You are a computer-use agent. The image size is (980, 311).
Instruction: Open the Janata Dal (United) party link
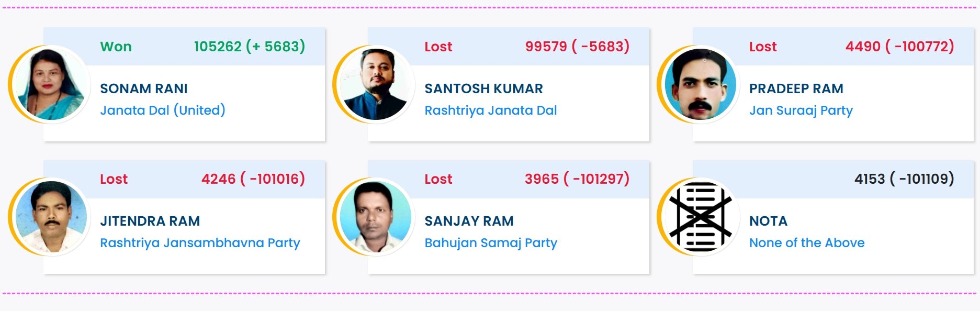click(x=163, y=110)
